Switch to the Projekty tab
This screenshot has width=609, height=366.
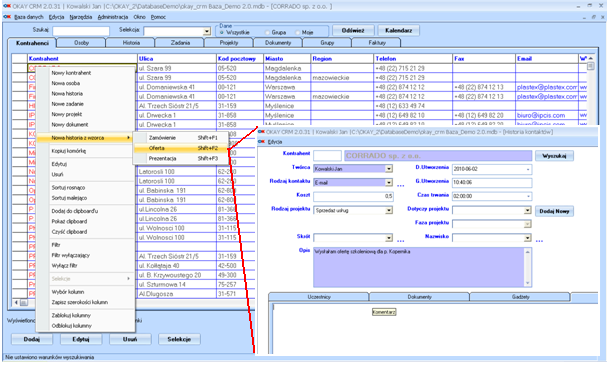[x=229, y=43]
